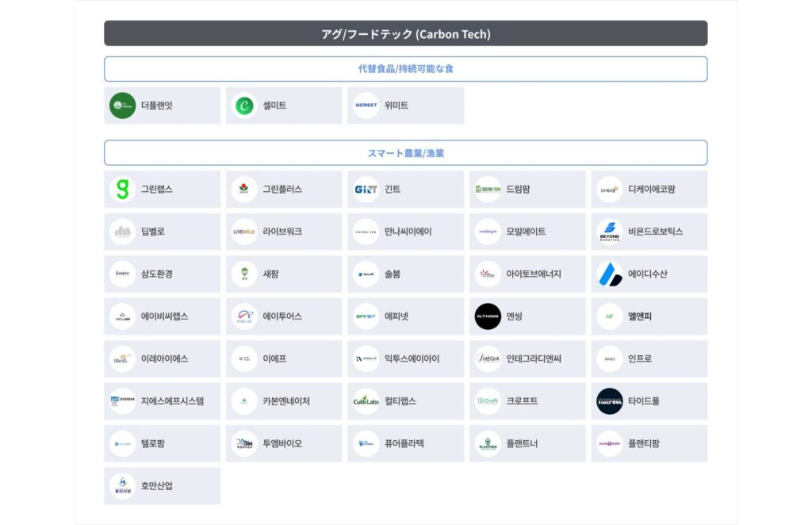Click the 새팜 logo icon
The image size is (812, 525).
244,274
